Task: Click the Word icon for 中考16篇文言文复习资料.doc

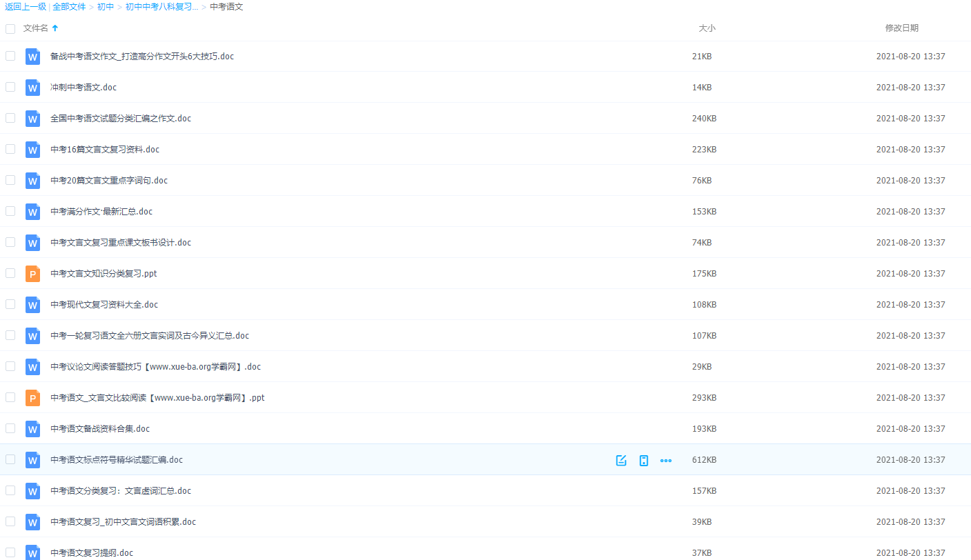Action: pyautogui.click(x=32, y=150)
